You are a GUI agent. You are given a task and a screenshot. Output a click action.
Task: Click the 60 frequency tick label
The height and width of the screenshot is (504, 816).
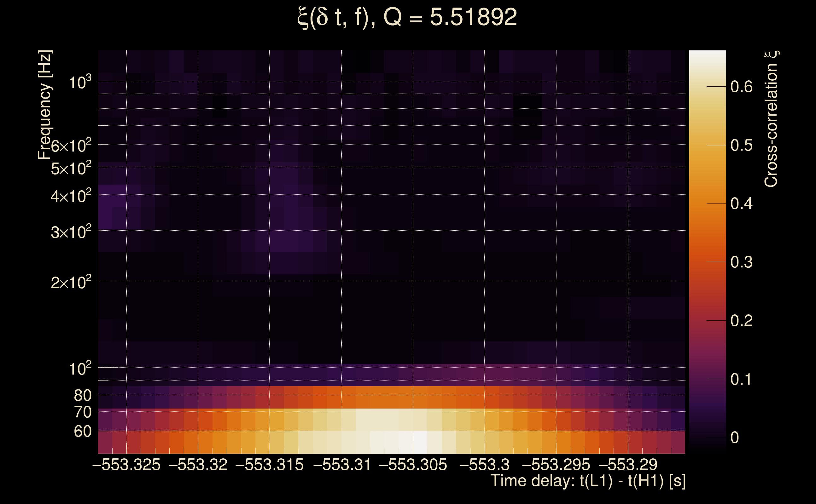point(82,431)
